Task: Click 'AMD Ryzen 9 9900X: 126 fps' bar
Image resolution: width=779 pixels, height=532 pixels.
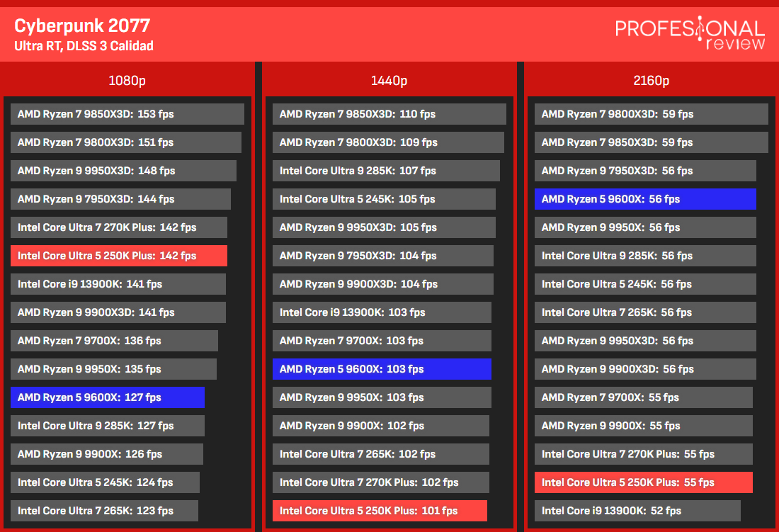Action: click(x=107, y=453)
